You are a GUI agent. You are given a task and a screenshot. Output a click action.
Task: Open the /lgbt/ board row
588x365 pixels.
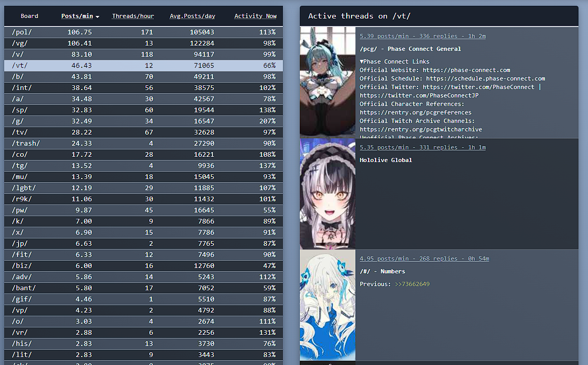tap(144, 188)
